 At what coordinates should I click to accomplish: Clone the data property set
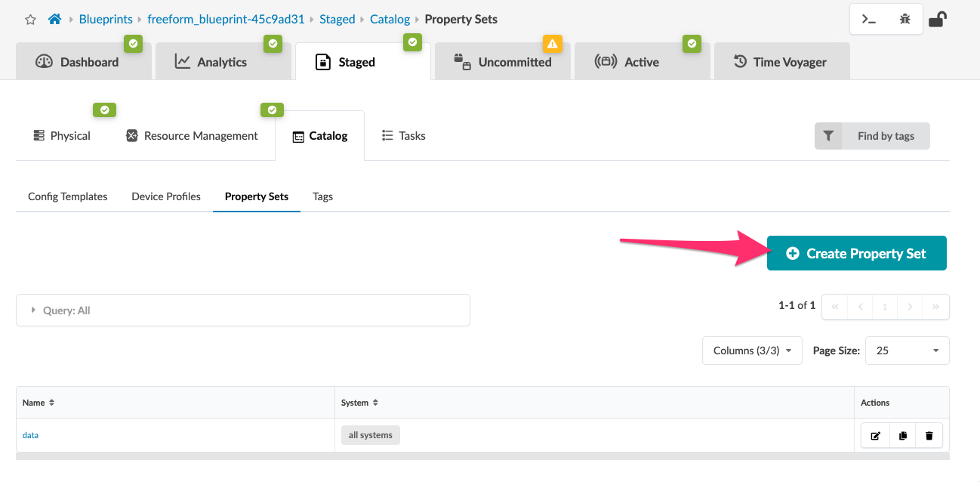point(902,436)
